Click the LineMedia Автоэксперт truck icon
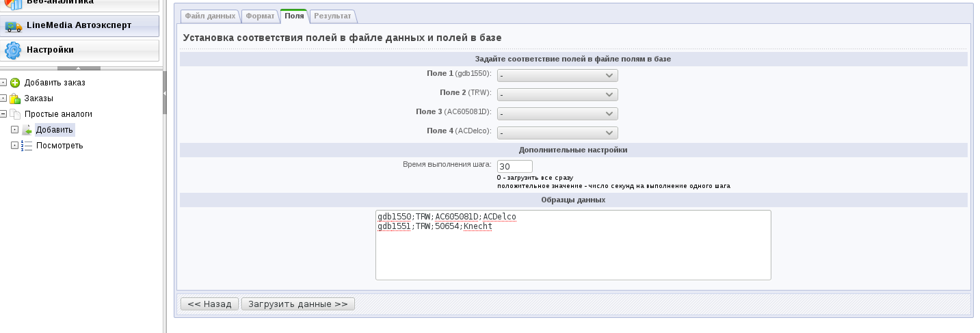 14,26
